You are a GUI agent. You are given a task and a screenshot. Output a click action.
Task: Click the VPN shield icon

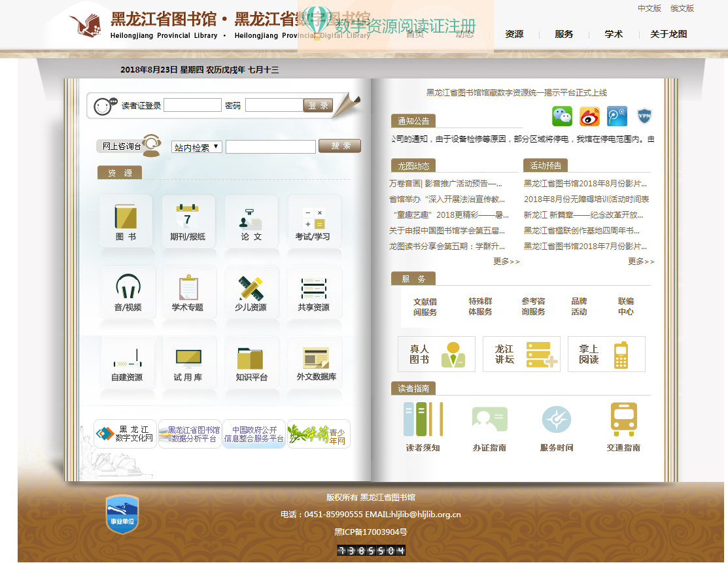click(644, 116)
